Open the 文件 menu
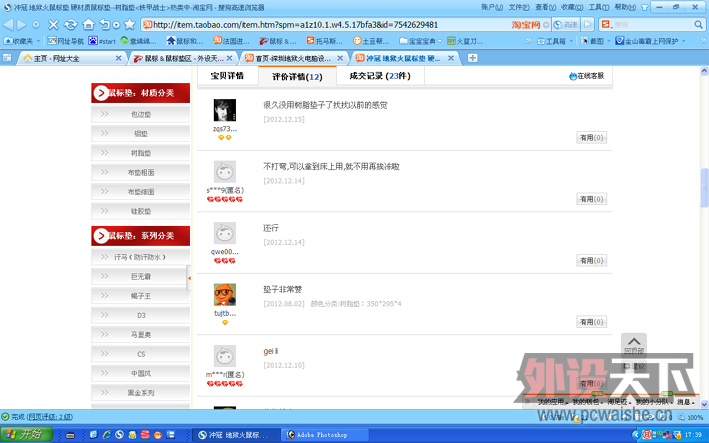 point(519,7)
